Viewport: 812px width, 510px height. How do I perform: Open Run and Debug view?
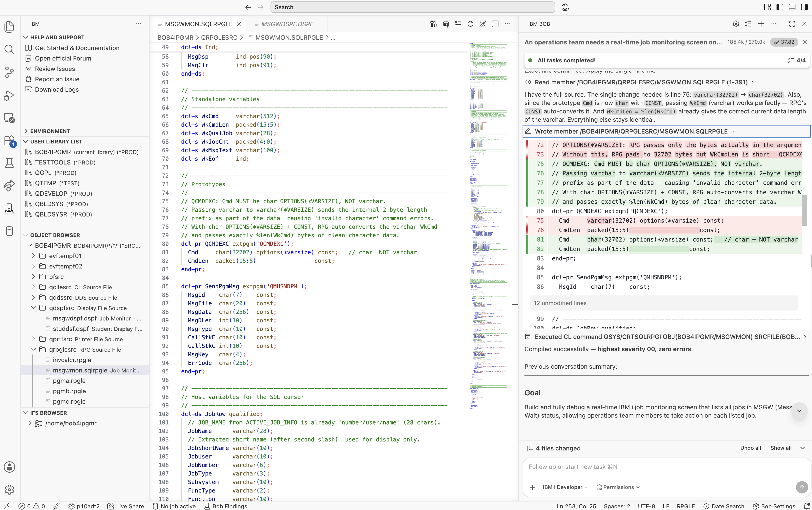click(x=9, y=95)
